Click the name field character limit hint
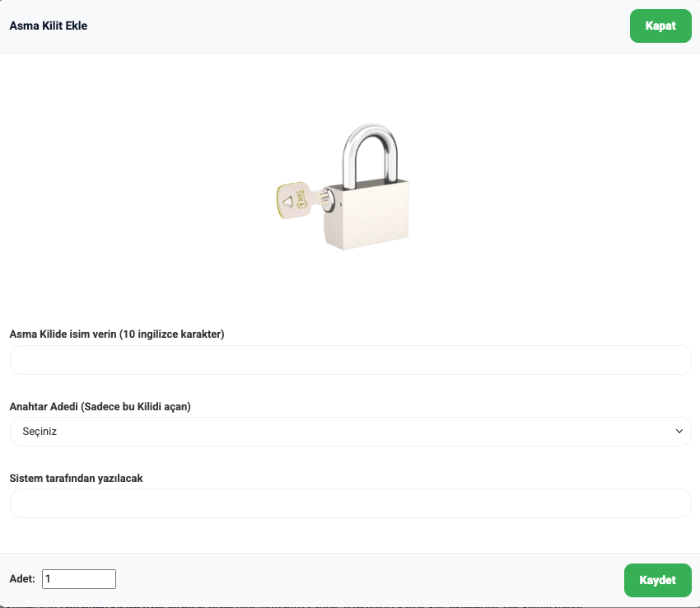This screenshot has height=608, width=700. pos(174,334)
